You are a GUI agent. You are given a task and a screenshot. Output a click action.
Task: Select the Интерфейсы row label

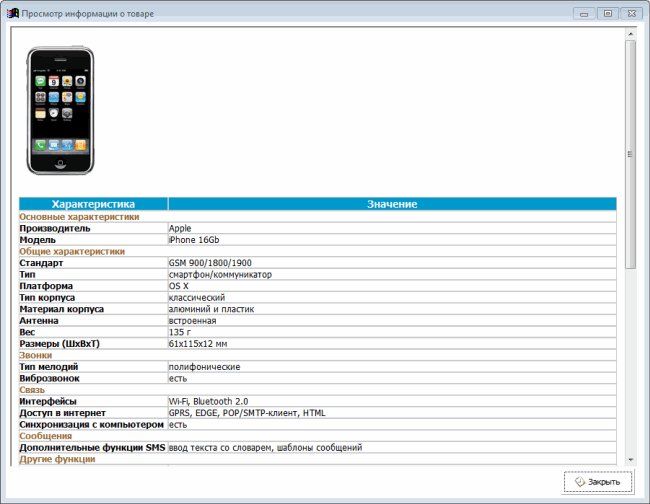pos(48,402)
